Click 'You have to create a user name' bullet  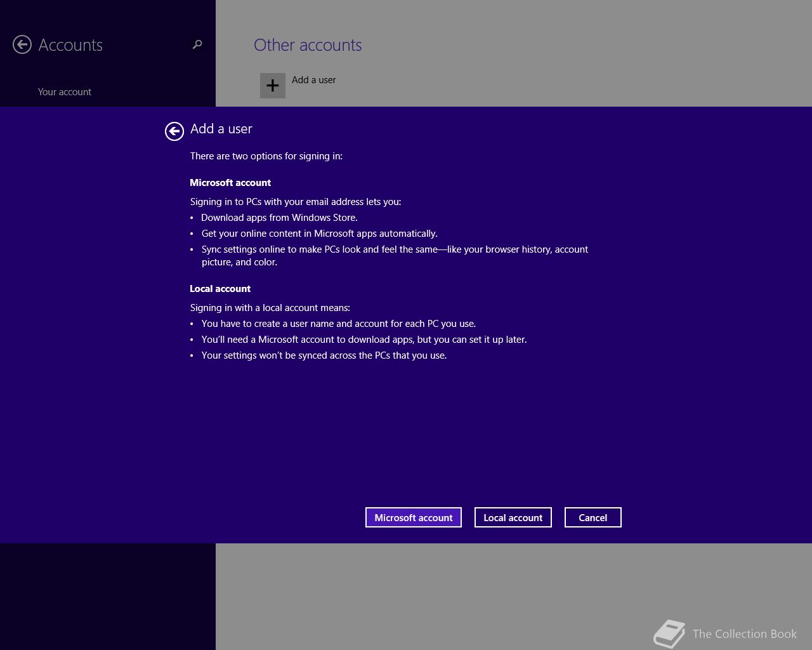[x=339, y=324]
